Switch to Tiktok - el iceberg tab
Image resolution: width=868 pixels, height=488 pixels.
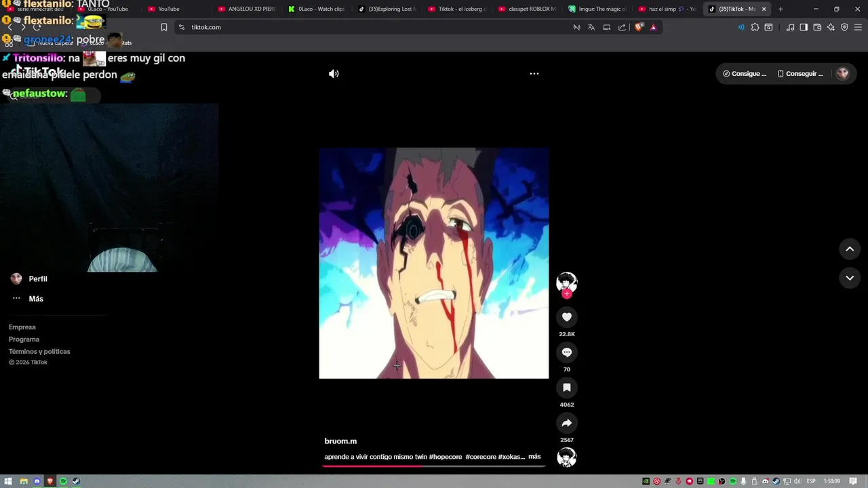click(457, 9)
